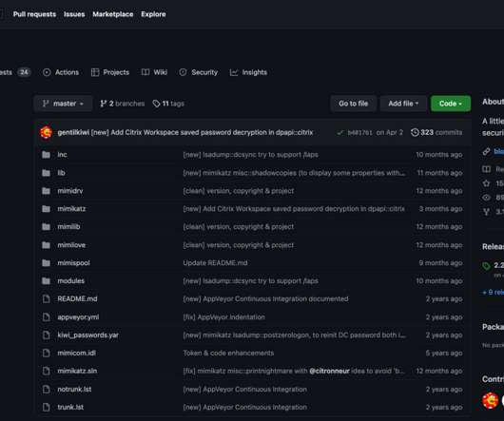
Task: Open 'Update README.md' commit message
Action: point(215,263)
